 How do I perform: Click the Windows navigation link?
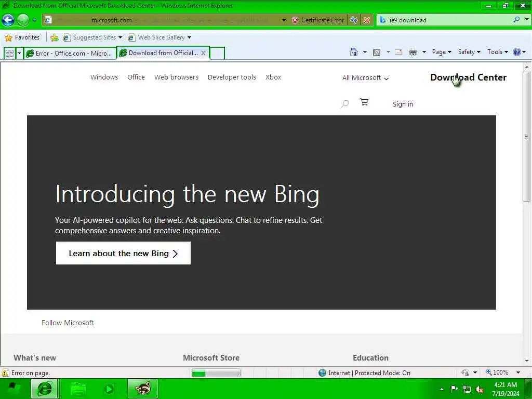tap(104, 77)
